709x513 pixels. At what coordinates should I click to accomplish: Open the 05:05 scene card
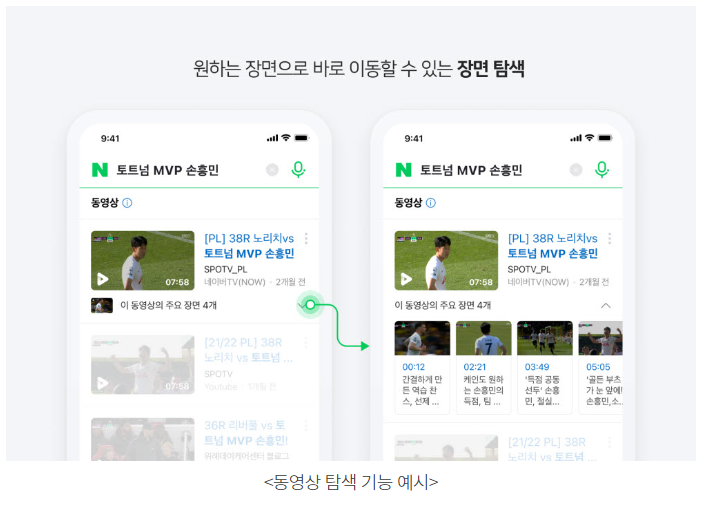tap(601, 367)
